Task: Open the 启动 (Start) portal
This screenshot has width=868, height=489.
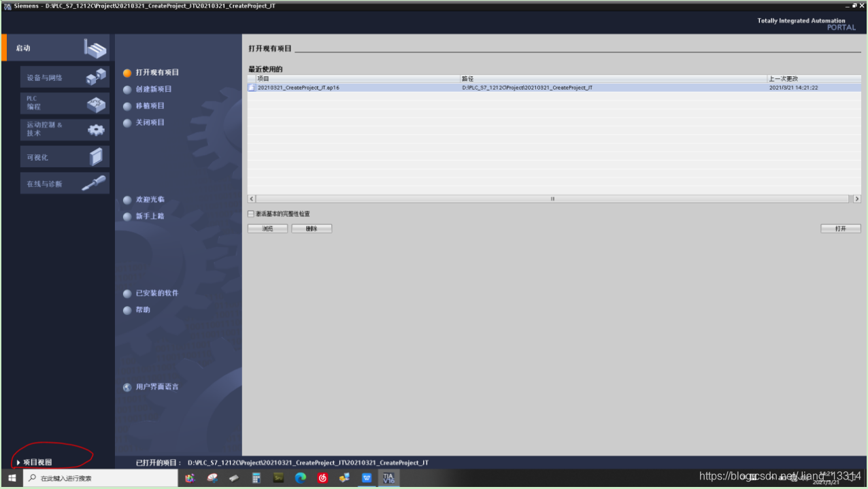Action: 56,48
